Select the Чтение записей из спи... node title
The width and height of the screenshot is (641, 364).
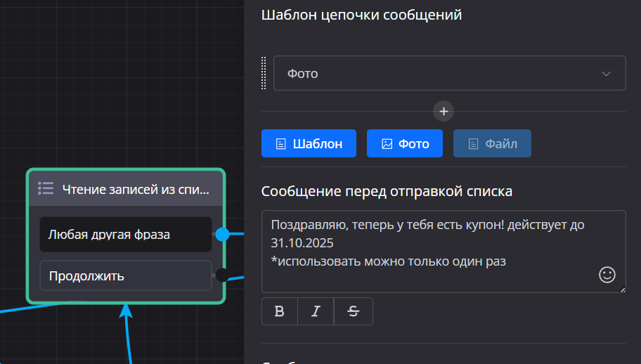(135, 188)
